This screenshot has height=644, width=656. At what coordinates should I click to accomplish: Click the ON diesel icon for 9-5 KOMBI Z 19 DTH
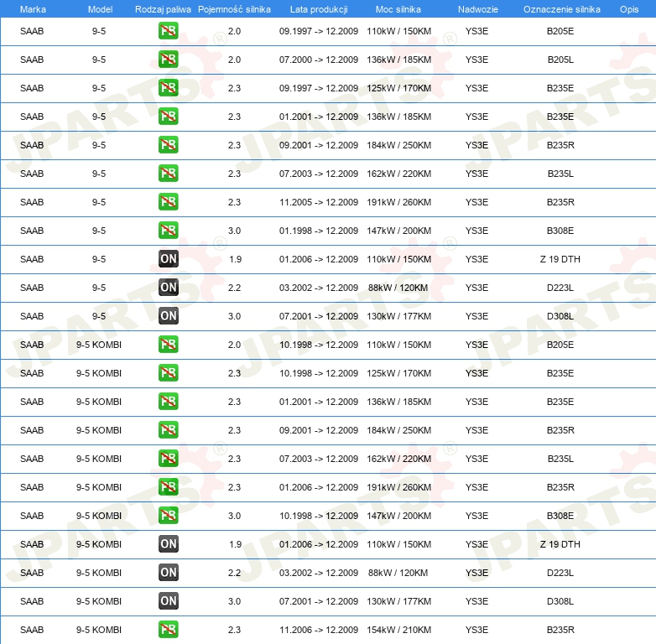168,544
